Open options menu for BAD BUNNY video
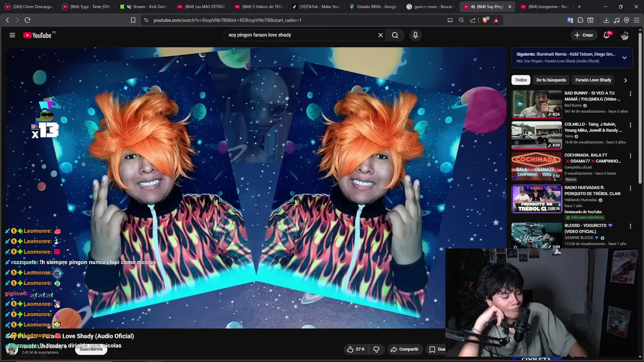The height and width of the screenshot is (362, 644). pyautogui.click(x=630, y=94)
